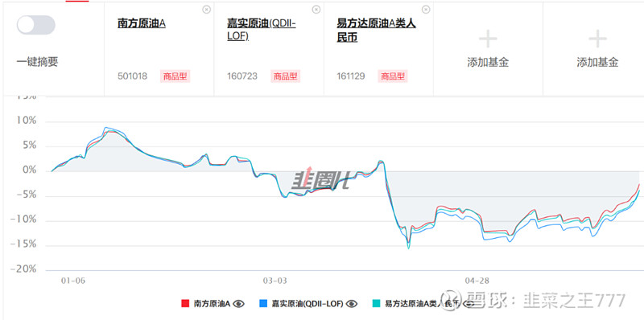Hide 易方达原油A类人民币 line via eye icon
Screen dimensions: 644x320
(469, 304)
